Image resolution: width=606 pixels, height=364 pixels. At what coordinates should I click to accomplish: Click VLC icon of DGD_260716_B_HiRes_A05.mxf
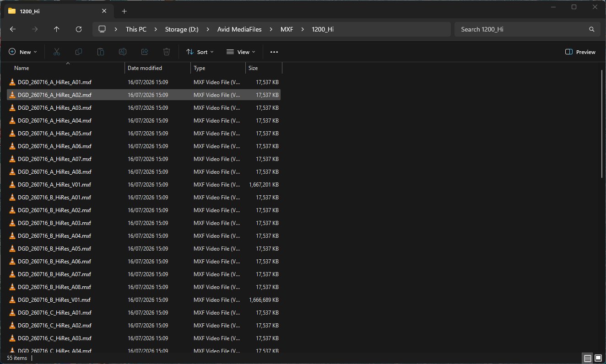tap(12, 249)
